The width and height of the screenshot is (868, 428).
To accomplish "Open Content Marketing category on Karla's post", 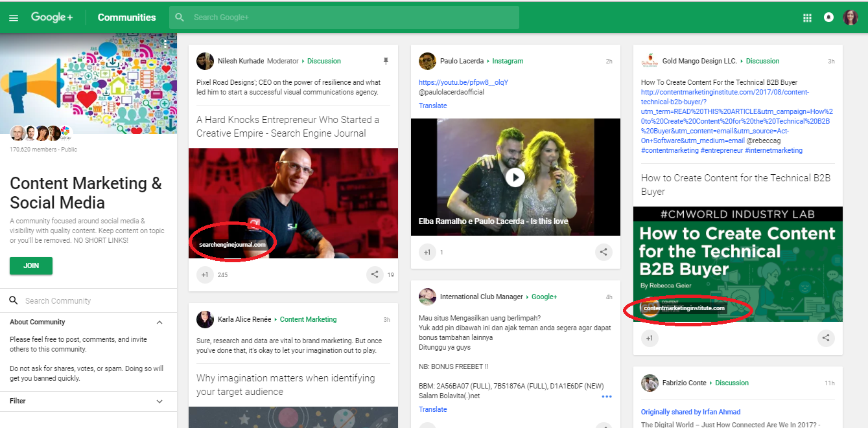I will pos(309,319).
